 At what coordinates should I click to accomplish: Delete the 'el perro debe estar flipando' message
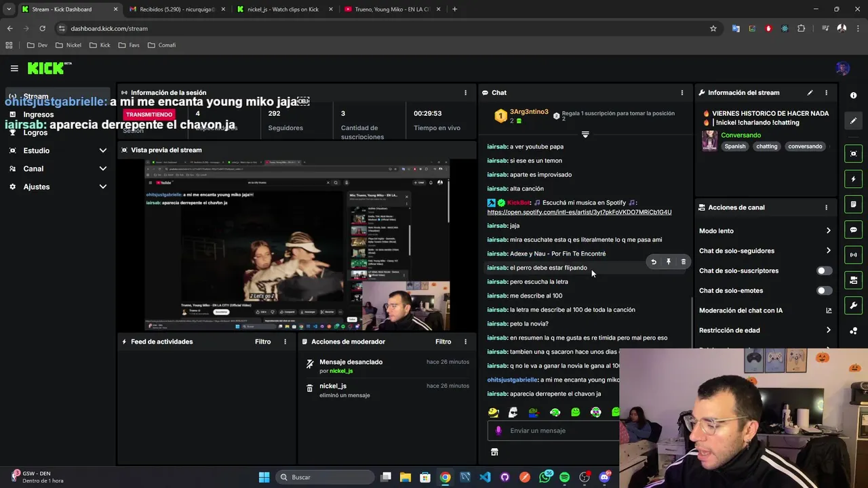(x=684, y=262)
